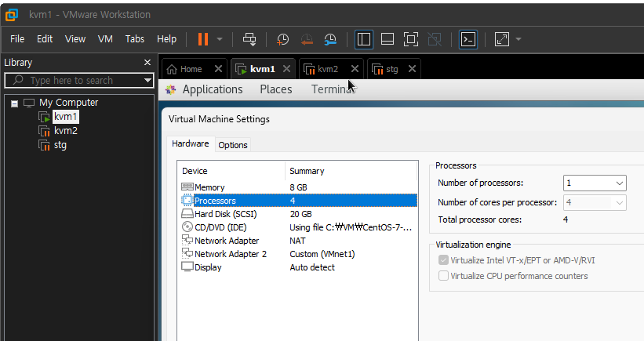Open the Number of processors dropdown

tap(595, 183)
